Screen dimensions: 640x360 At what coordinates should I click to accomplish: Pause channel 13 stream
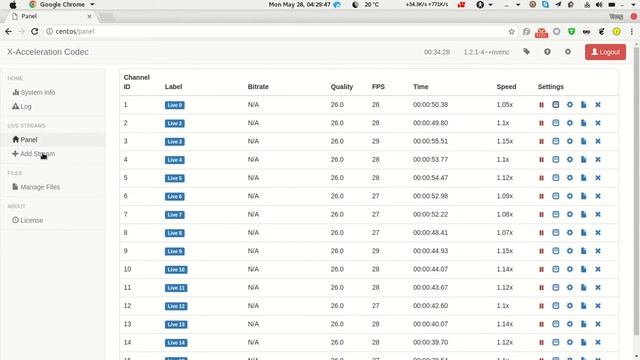541,324
